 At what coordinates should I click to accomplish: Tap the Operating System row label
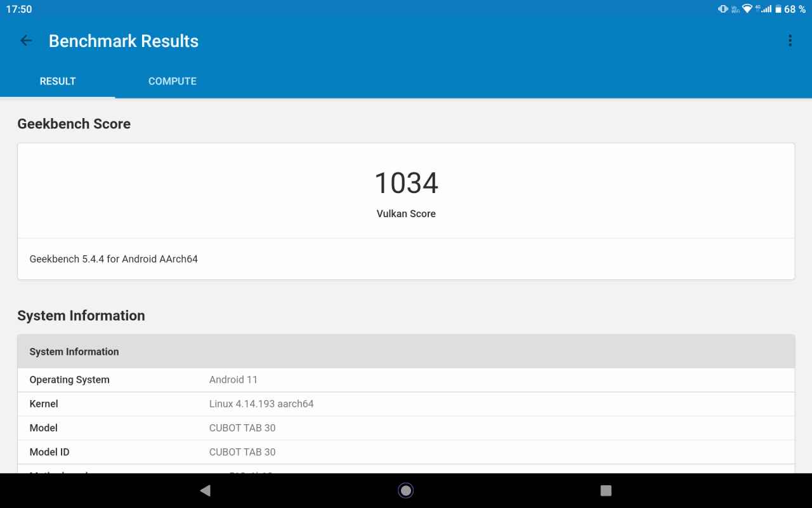[x=69, y=380]
